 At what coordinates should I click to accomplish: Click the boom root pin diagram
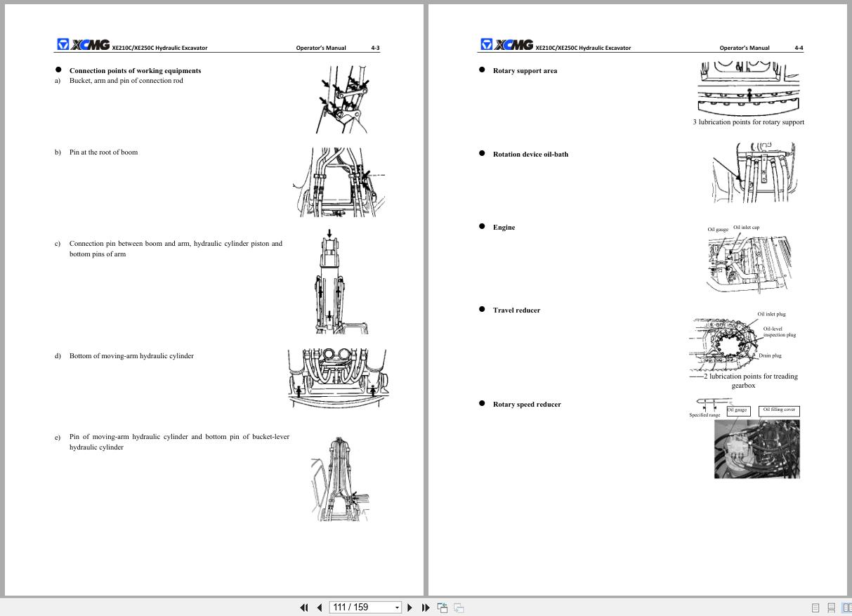[x=339, y=182]
